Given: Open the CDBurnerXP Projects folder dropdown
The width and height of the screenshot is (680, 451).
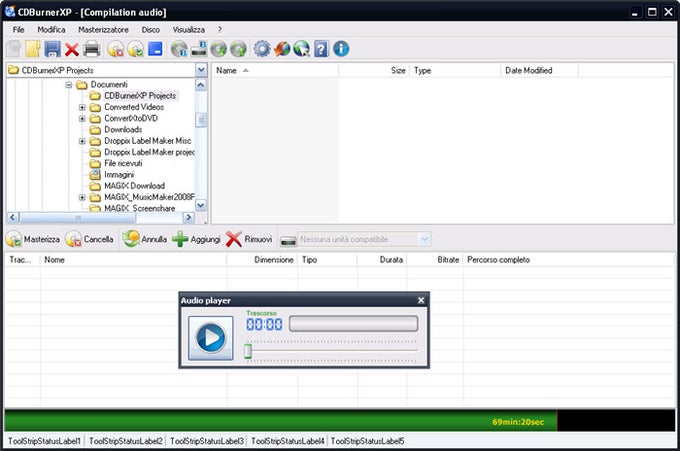Looking at the screenshot, I should 201,70.
